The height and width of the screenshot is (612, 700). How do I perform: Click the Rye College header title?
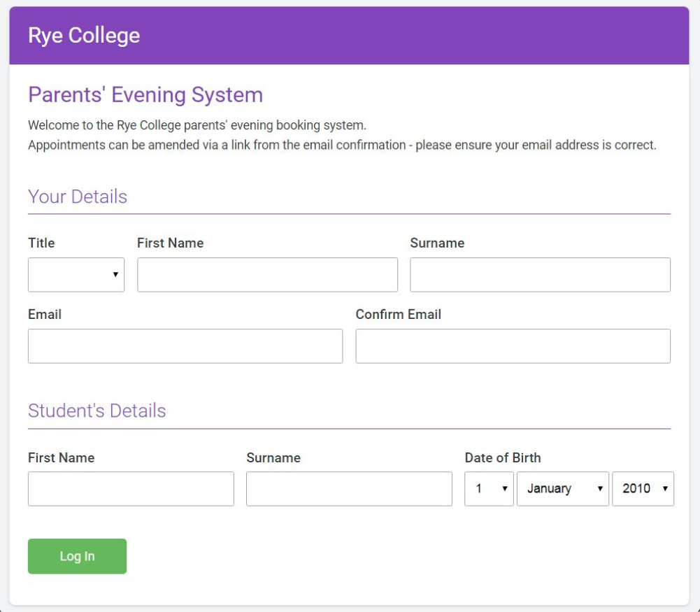(x=84, y=36)
